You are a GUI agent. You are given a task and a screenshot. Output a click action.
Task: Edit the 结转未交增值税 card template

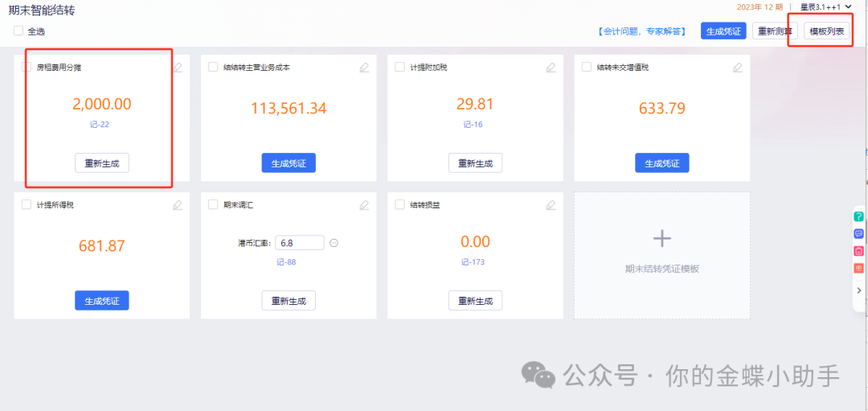click(737, 68)
